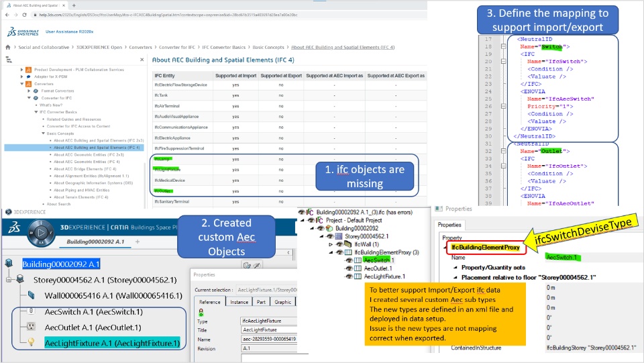Click the Product Development orange book icon
This screenshot has width=644, height=363.
(x=28, y=70)
